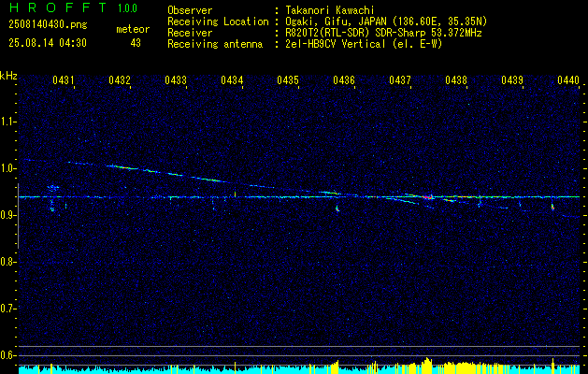Click the meteor echo hook below 0436
The width and height of the screenshot is (588, 374).
click(337, 209)
